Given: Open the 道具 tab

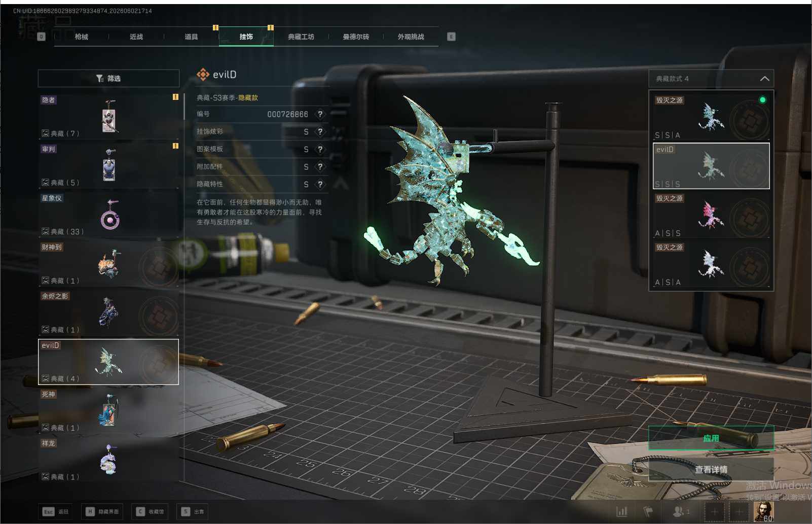Looking at the screenshot, I should pyautogui.click(x=191, y=37).
